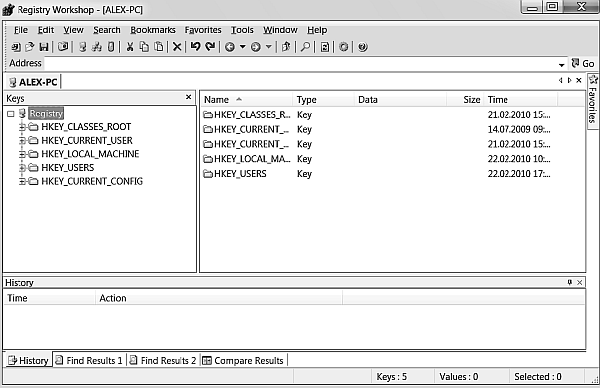Close the Keys panel
600x388 pixels.
pos(188,97)
